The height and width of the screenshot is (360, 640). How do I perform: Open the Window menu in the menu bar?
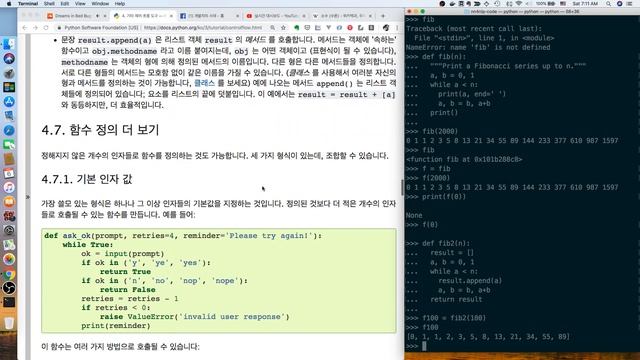[x=100, y=3]
